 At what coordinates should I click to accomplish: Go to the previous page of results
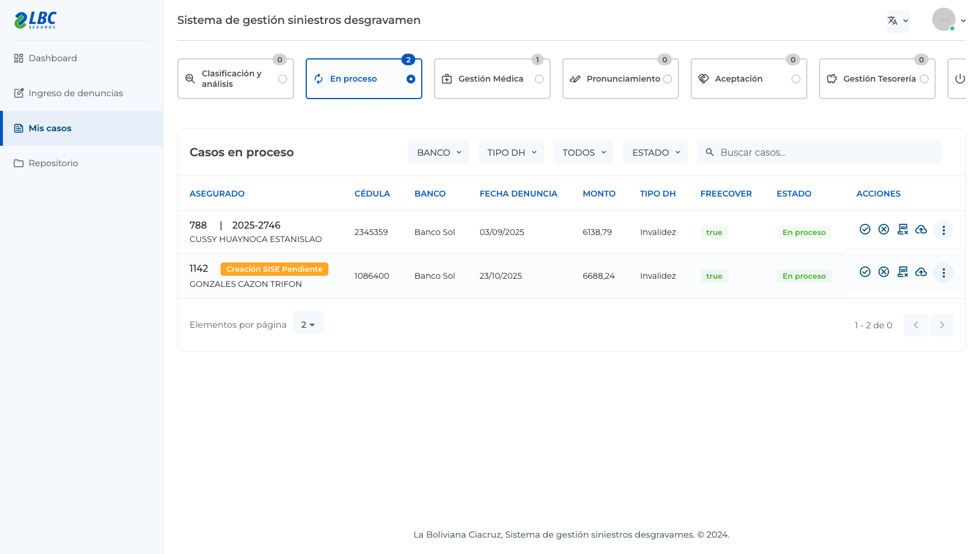916,325
